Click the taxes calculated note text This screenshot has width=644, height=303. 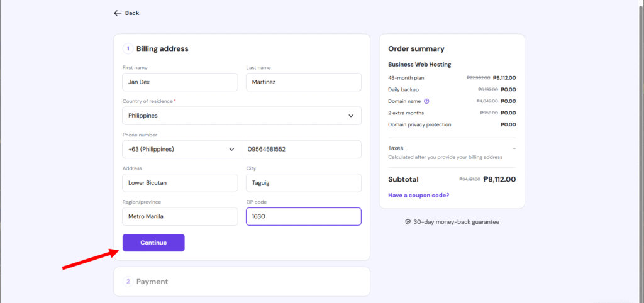pos(445,157)
